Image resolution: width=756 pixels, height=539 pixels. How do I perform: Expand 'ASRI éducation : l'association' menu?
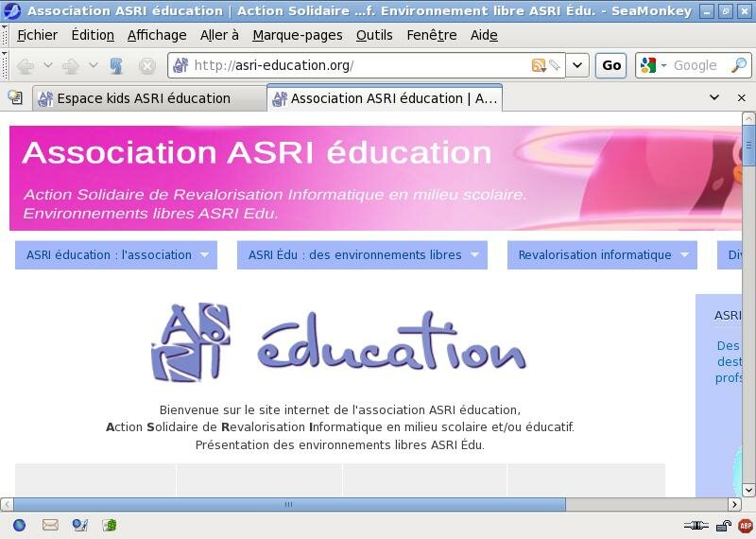click(x=116, y=254)
